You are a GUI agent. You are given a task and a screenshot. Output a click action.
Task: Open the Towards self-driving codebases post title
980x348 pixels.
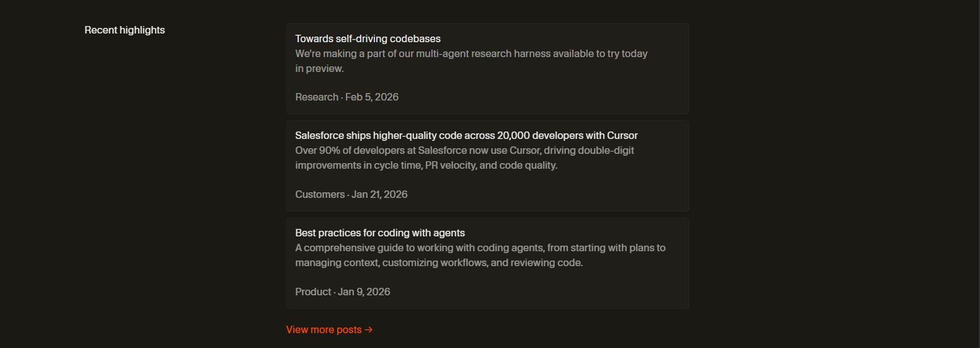click(368, 38)
